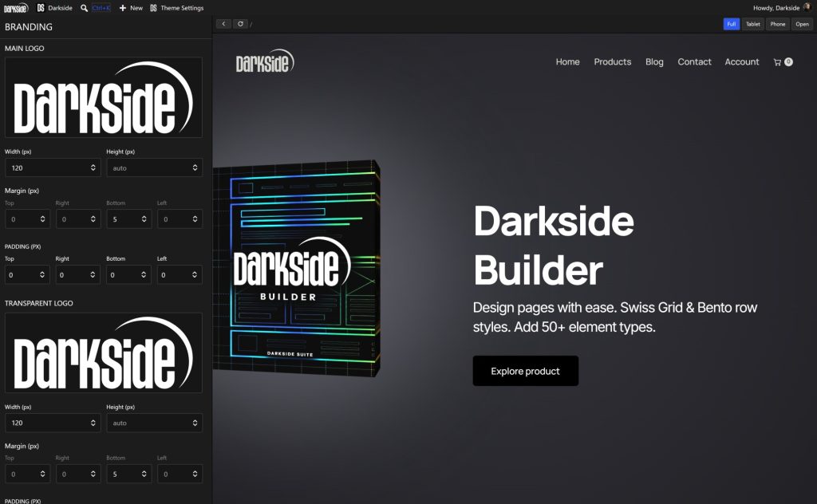Adjust Main Logo Padding Right stepper
The width and height of the screenshot is (817, 504).
tap(93, 274)
